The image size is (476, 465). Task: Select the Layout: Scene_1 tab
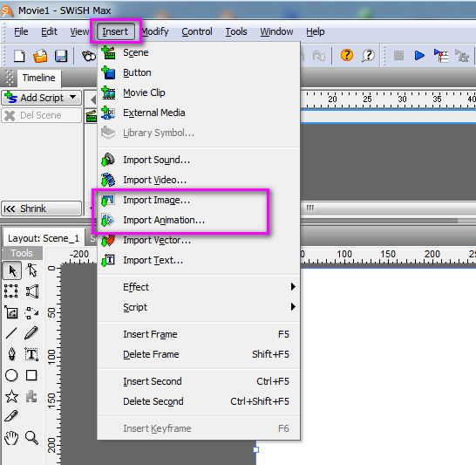(44, 238)
